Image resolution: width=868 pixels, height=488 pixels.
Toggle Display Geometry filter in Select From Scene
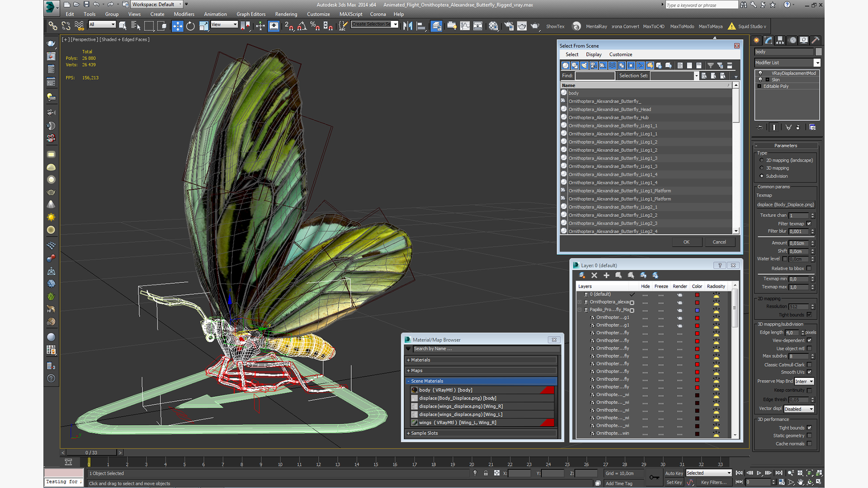point(565,66)
